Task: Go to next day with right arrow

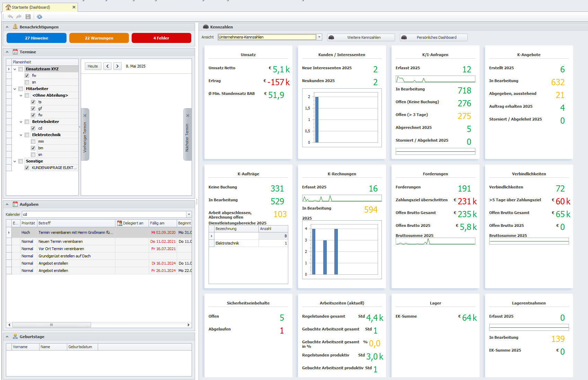Action: click(x=117, y=66)
